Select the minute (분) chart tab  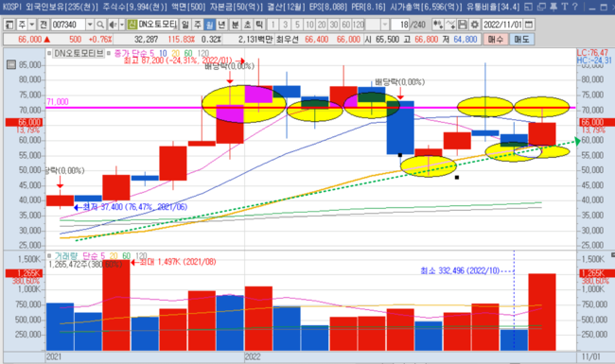click(235, 25)
